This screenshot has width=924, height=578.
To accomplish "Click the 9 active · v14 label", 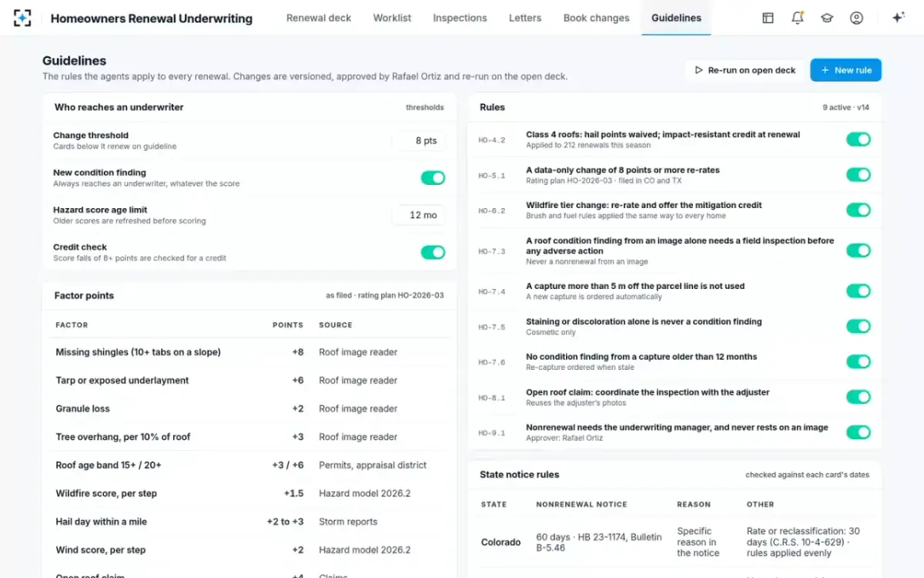I will (845, 108).
